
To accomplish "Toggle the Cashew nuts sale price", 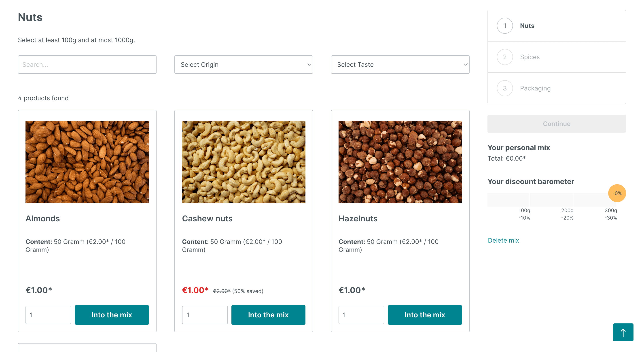I will (195, 290).
